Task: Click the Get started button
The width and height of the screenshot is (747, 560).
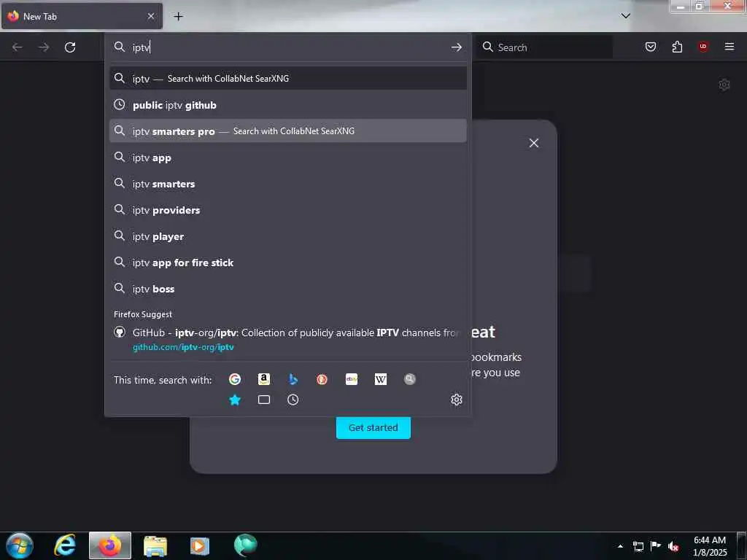Action: (x=373, y=427)
